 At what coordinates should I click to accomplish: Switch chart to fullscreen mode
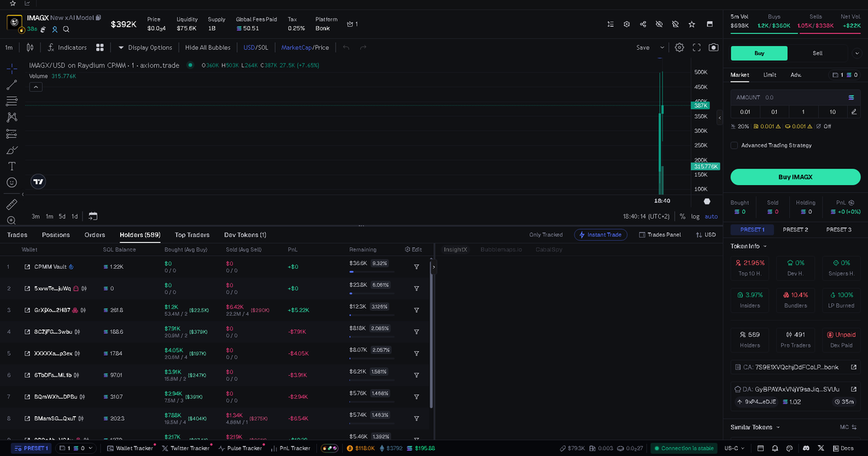(697, 48)
